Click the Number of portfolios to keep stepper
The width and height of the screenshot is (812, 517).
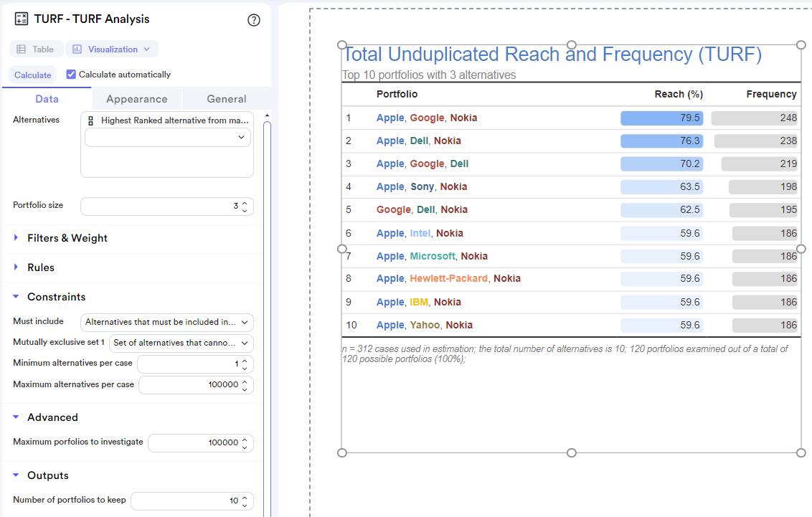[x=245, y=501]
